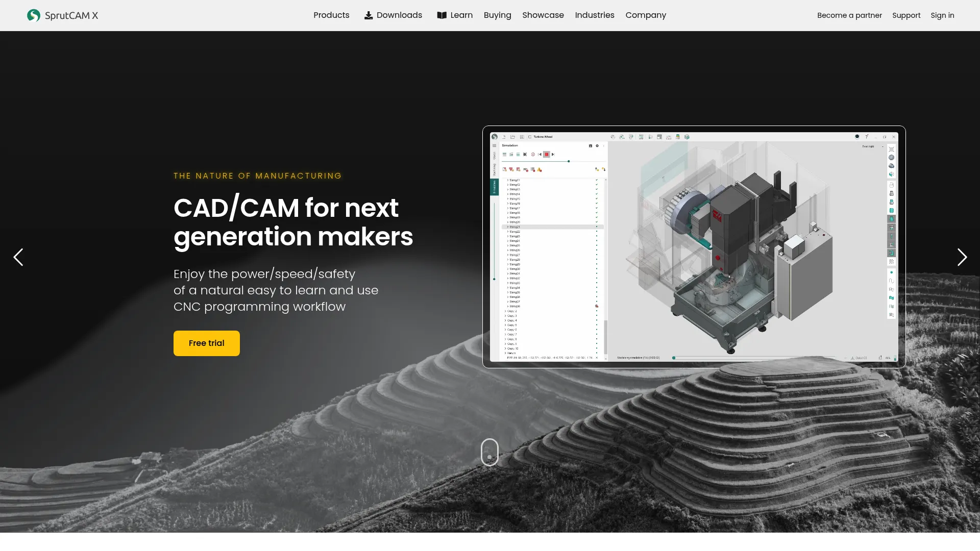The image size is (980, 551).
Task: Start the Free trial
Action: click(x=207, y=343)
